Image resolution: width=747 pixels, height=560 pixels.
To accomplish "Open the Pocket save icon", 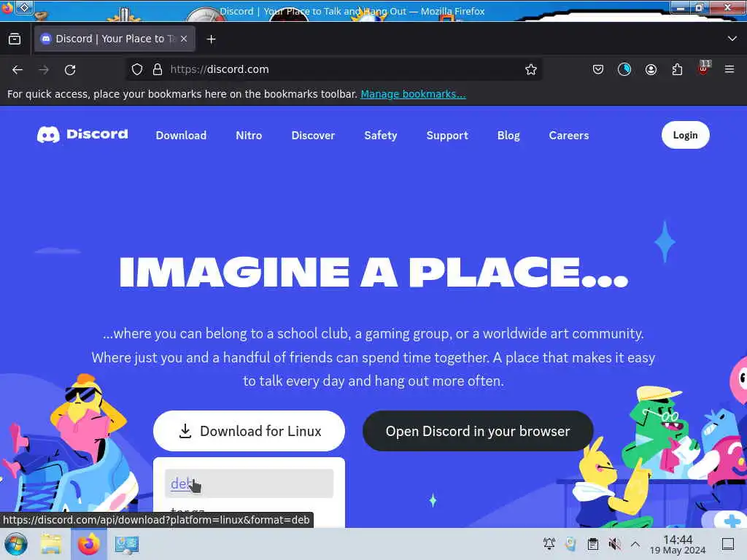I will 598,69.
